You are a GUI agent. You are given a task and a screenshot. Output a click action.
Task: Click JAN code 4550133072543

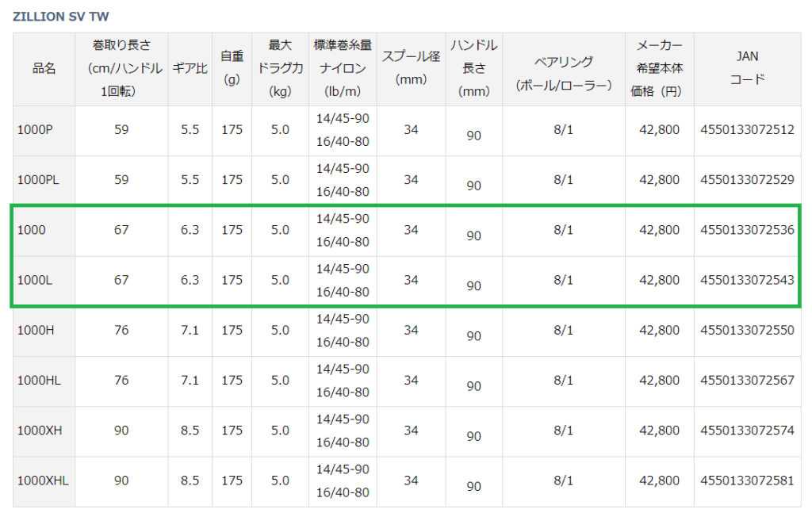[747, 280]
